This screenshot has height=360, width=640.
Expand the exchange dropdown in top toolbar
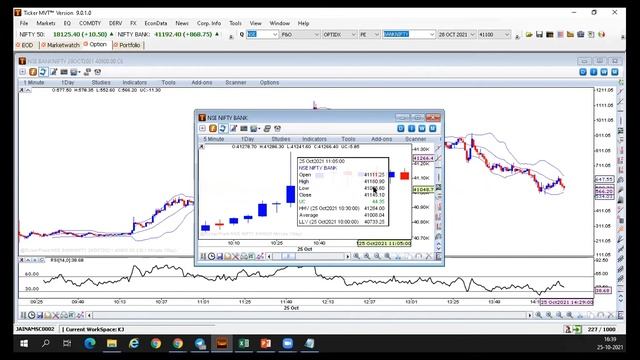(275, 35)
